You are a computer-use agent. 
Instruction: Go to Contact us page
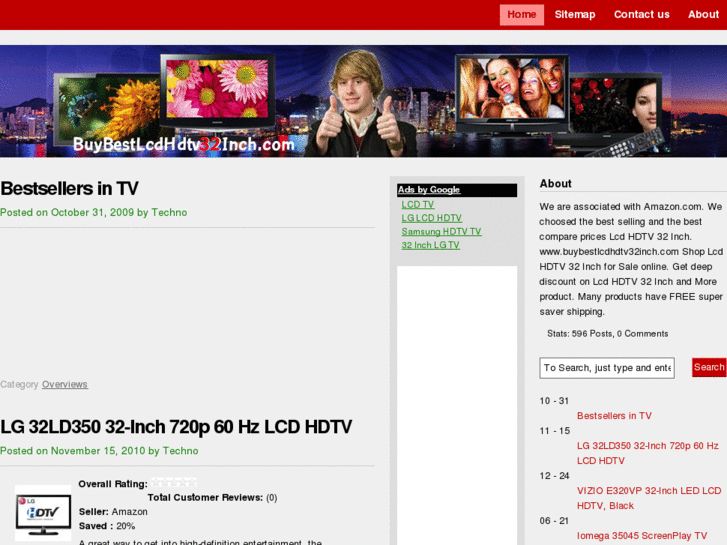(642, 15)
